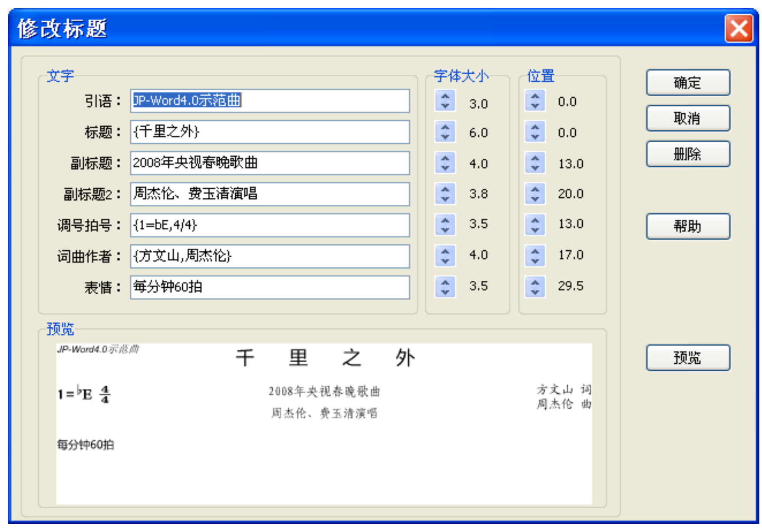Open help with the 帮助 button
The height and width of the screenshot is (532, 762).
point(688,226)
